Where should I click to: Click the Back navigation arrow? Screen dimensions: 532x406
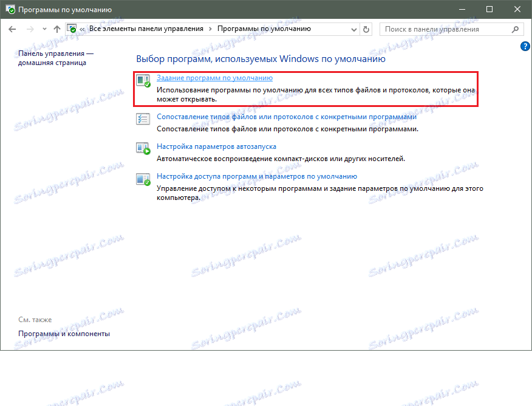(x=12, y=29)
